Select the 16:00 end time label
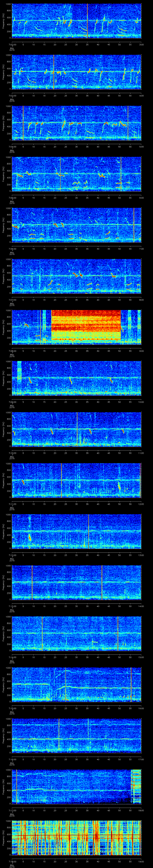 pos(141,708)
